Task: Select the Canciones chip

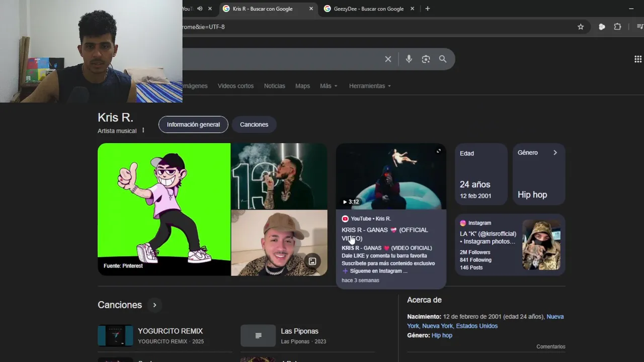Action: pyautogui.click(x=254, y=125)
